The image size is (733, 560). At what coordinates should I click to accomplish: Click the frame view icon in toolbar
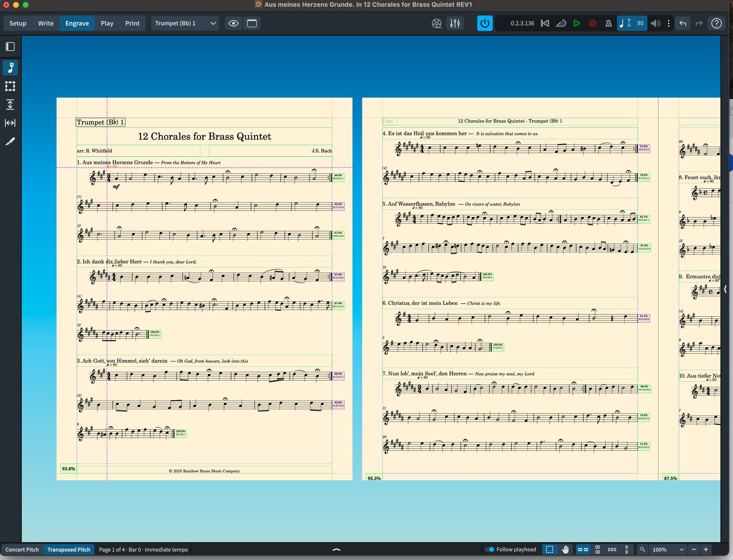coord(252,23)
